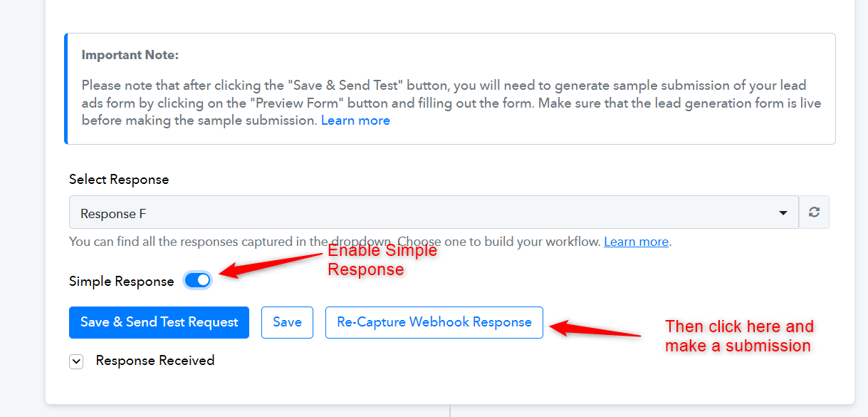Click the Simple Response label
Image resolution: width=868 pixels, height=417 pixels.
tap(122, 281)
